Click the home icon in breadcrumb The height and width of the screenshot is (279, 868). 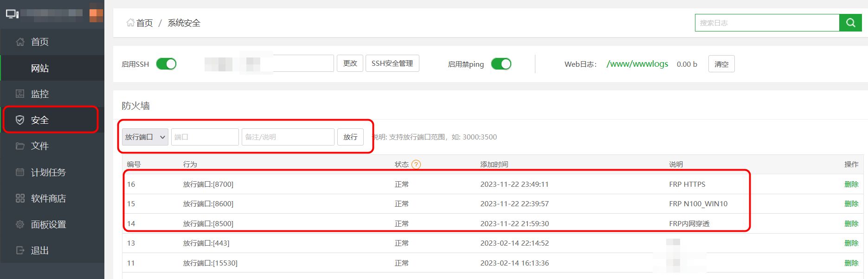(130, 23)
